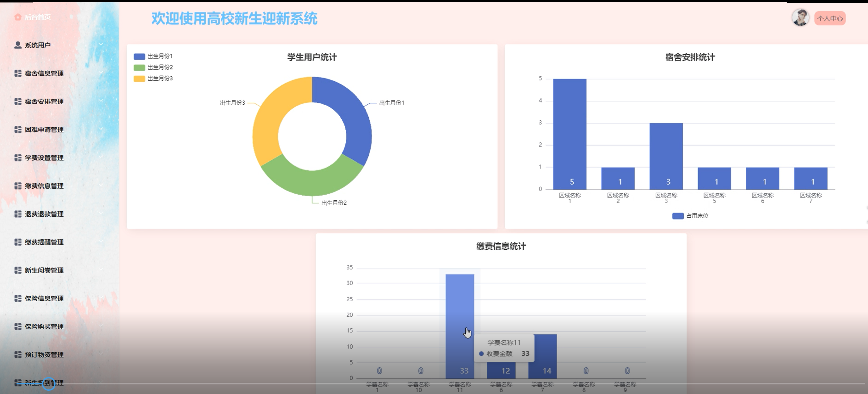Viewport: 868px width, 394px height.
Task: Click the bar labeled 12 in 缴费信息统计
Action: pos(501,370)
